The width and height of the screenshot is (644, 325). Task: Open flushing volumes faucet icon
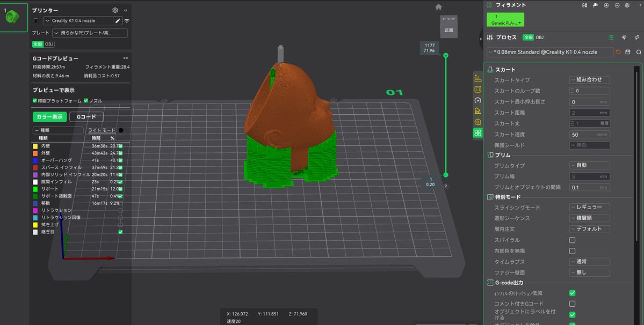pos(595,5)
